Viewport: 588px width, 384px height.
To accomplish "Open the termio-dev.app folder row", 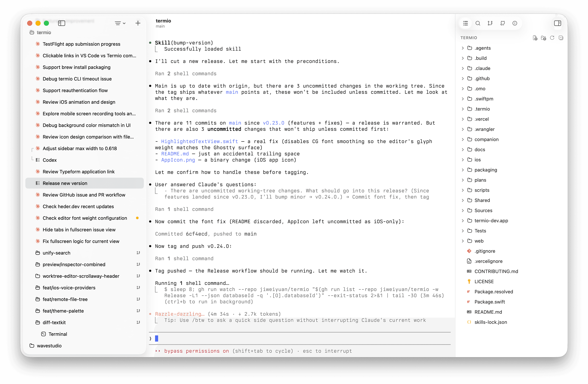I will (511, 221).
